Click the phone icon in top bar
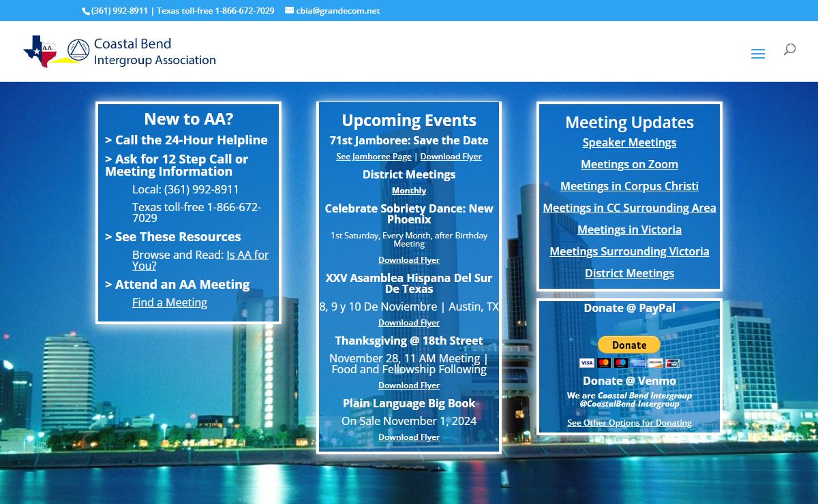This screenshot has height=504, width=818. 86,11
